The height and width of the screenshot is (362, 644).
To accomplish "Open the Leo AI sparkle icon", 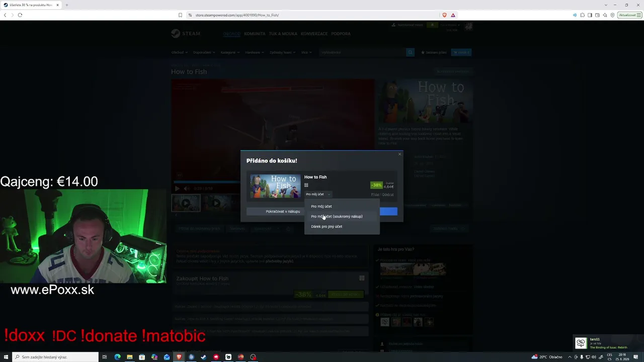I will pos(605,15).
